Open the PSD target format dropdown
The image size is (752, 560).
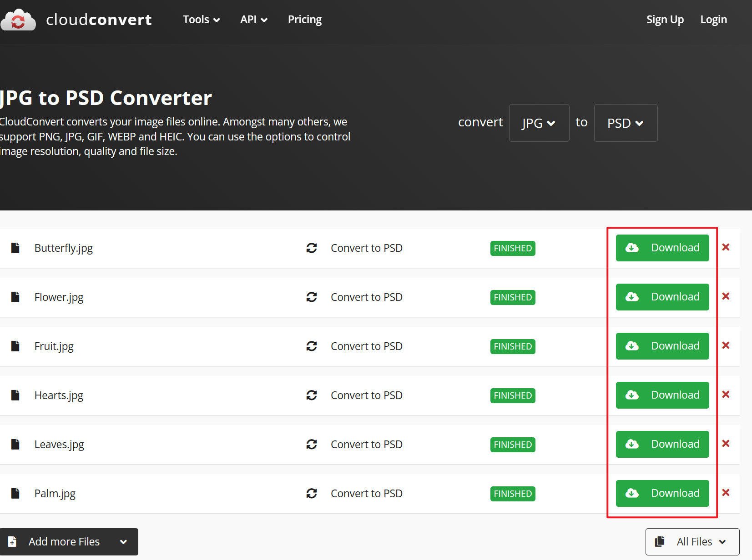click(x=625, y=123)
